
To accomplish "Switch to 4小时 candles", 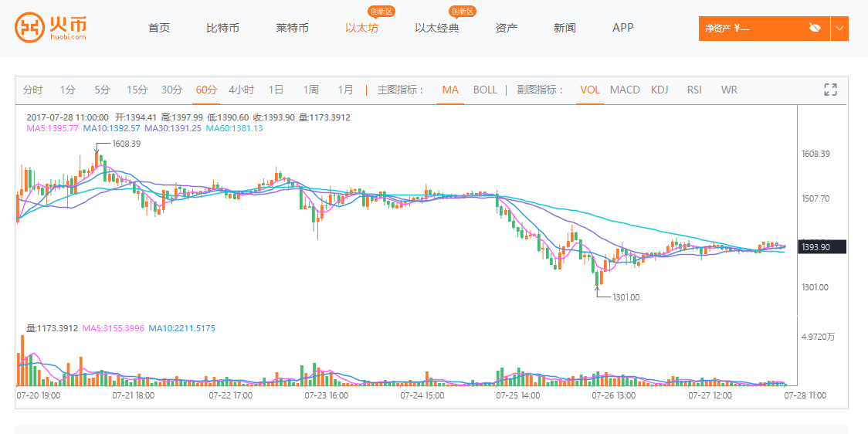I will coord(241,90).
